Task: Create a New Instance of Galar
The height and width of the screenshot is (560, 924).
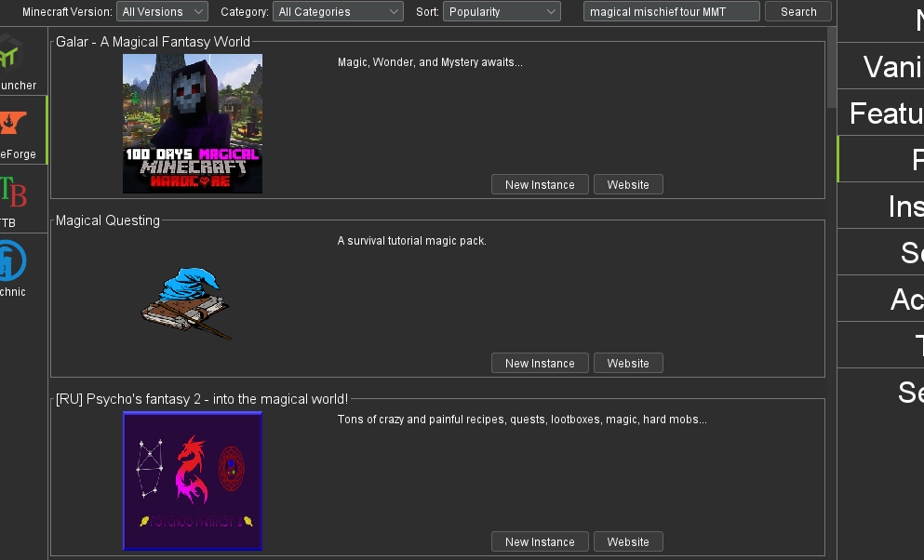Action: coord(539,184)
